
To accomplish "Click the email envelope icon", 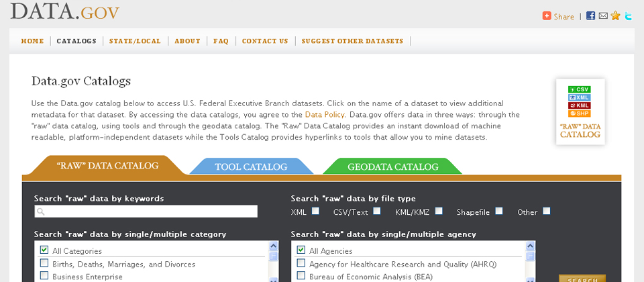I will pos(603,16).
